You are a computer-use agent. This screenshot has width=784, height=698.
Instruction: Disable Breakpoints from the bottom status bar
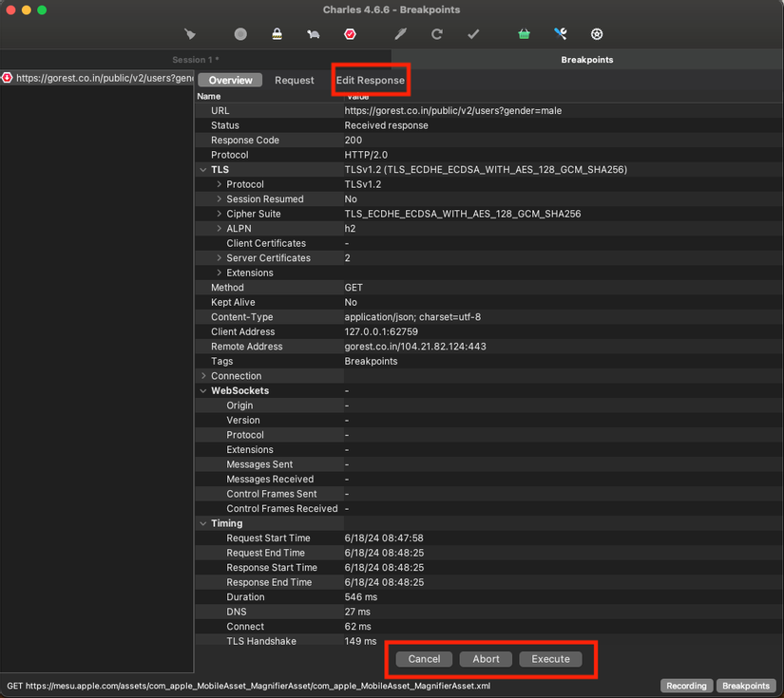(x=745, y=685)
